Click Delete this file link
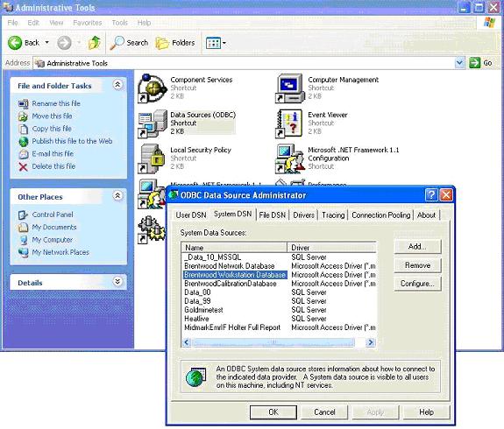Screen dimensions: 504x429 (x=53, y=166)
